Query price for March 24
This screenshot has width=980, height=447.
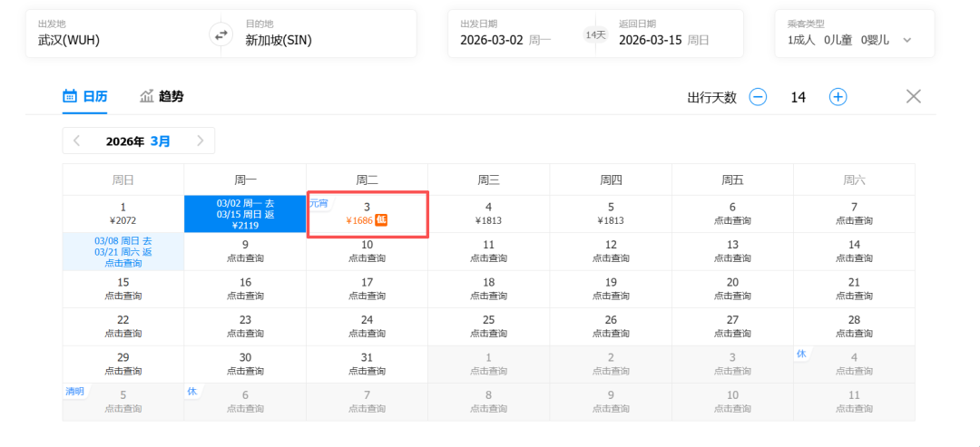tap(367, 326)
